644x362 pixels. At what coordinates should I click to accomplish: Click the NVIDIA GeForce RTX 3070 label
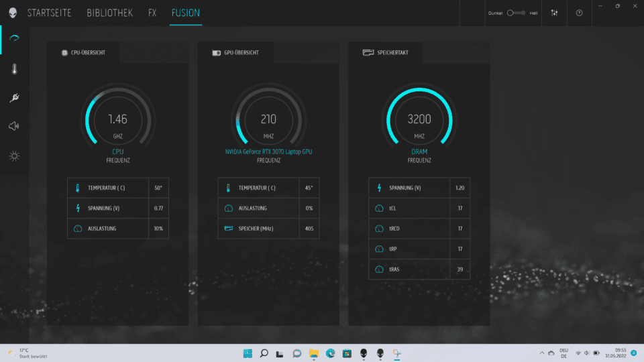[268, 152]
